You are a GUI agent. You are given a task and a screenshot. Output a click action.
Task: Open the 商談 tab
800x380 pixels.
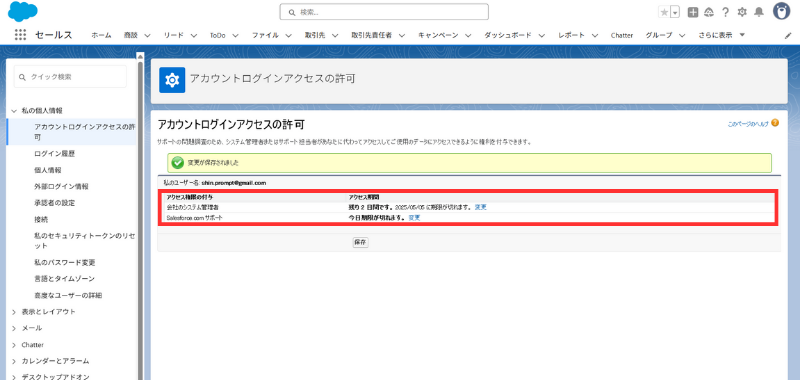131,35
